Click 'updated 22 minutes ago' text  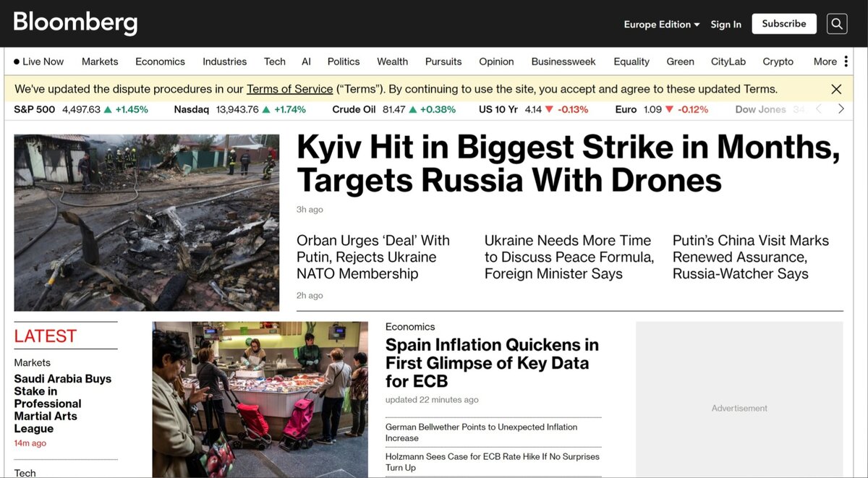[x=432, y=400]
